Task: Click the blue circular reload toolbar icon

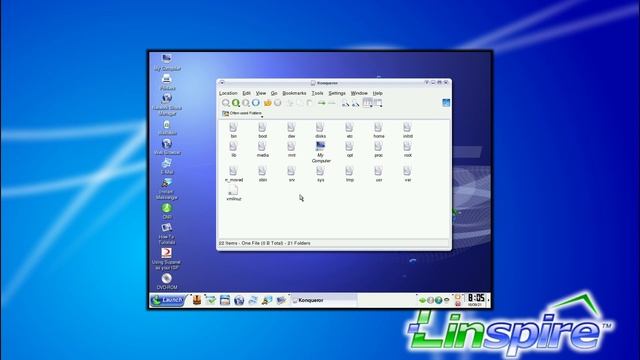Action: [256, 103]
